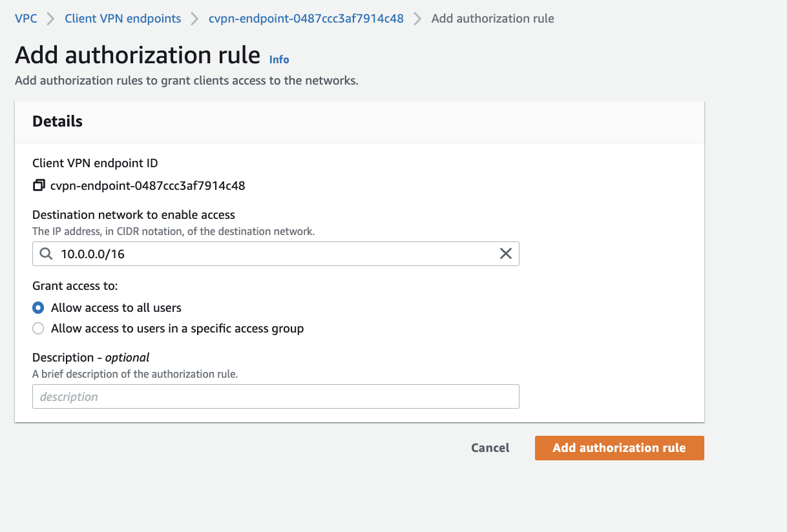
Task: Open the VPC breadcrumb link
Action: click(x=26, y=19)
